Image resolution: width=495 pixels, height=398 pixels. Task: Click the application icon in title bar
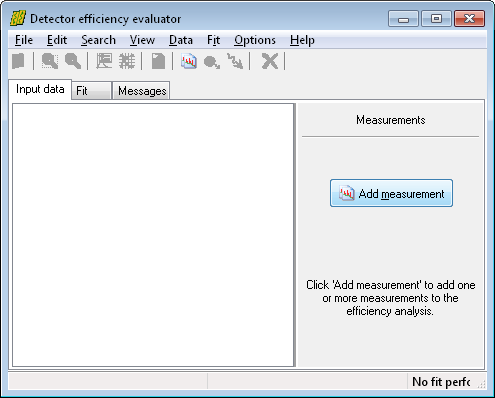18,19
